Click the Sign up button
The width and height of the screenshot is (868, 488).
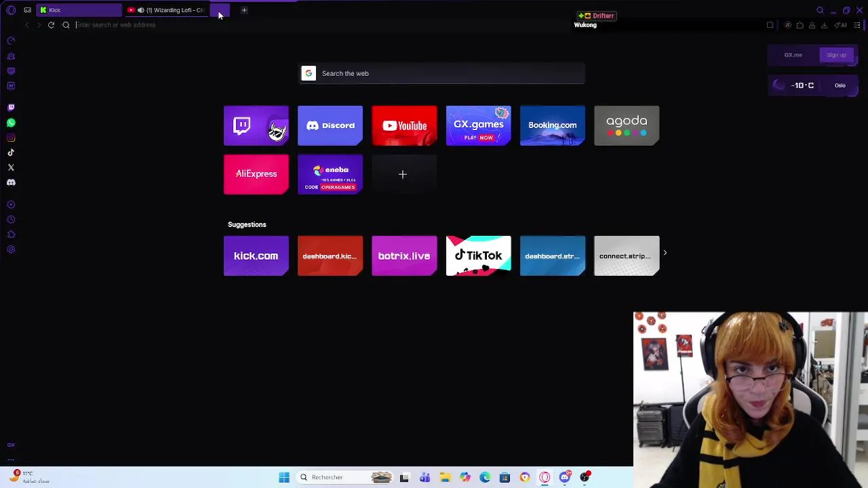coord(836,55)
